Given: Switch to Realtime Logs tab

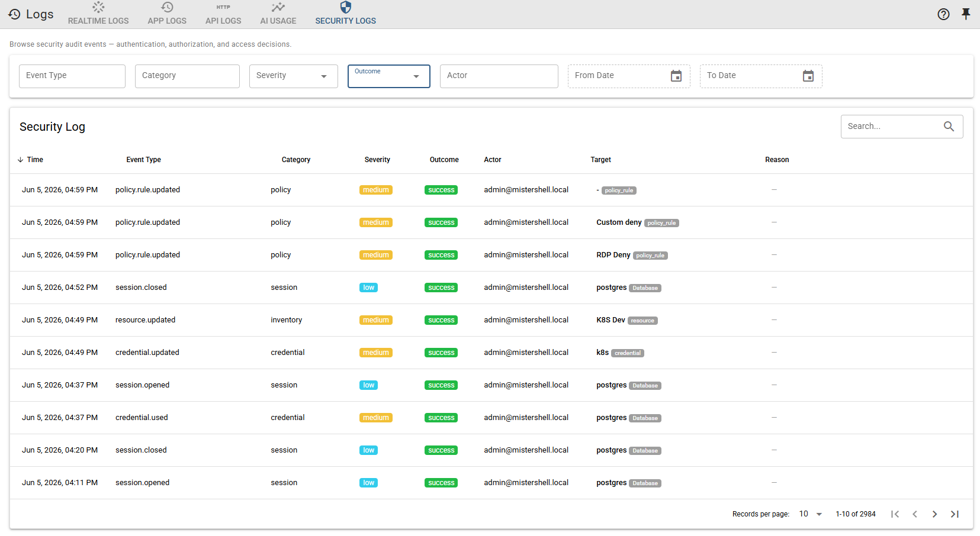Looking at the screenshot, I should coord(98,14).
